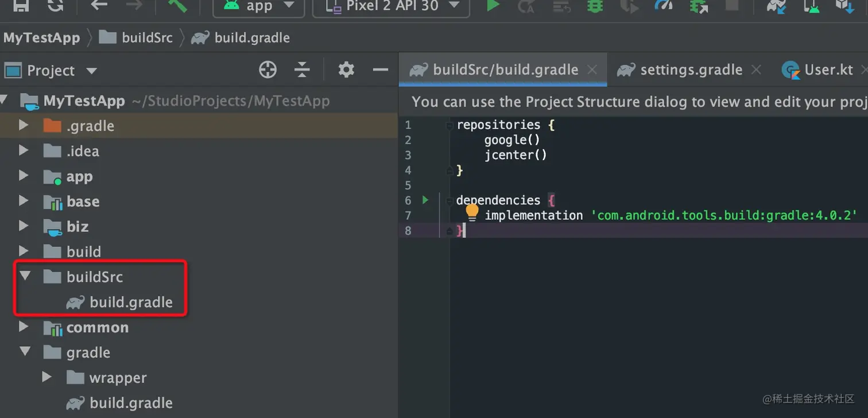
Task: Click buildSrc in the breadcrumb bar
Action: click(136, 38)
